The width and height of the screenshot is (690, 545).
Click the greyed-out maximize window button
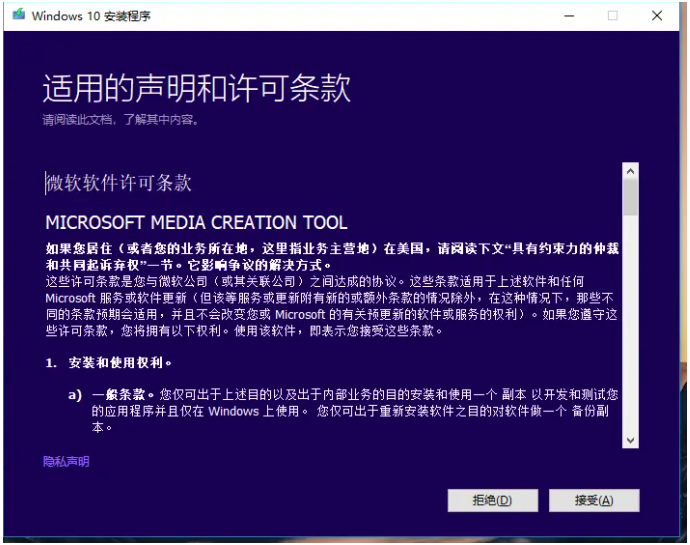(x=612, y=16)
